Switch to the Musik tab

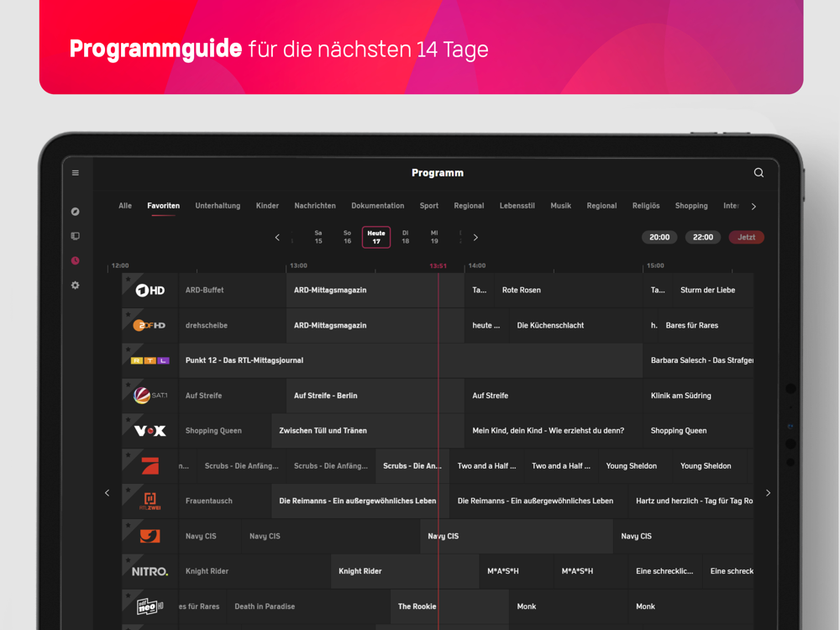[561, 206]
